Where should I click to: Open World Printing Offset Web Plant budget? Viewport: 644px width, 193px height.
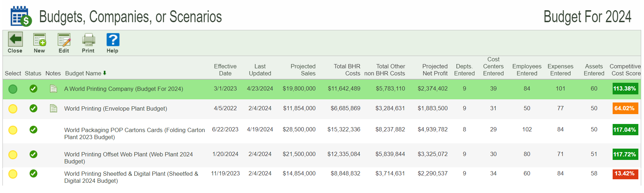(x=129, y=158)
